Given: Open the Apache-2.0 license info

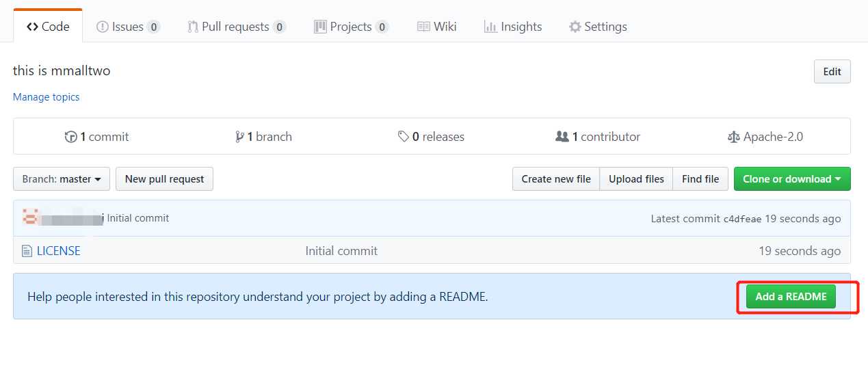Looking at the screenshot, I should click(x=765, y=137).
